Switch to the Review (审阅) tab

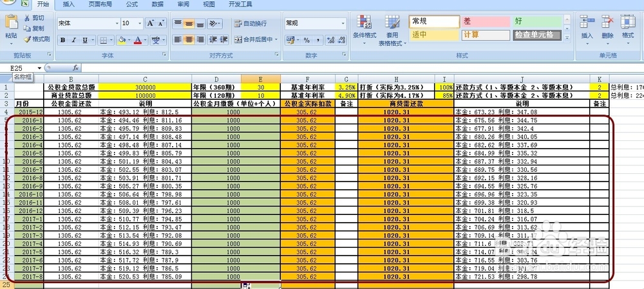tap(183, 5)
